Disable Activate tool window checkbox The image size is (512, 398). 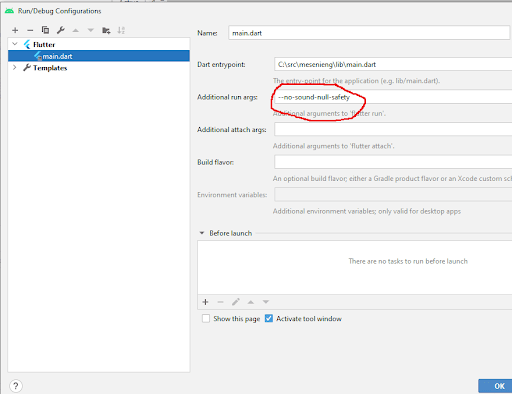[269, 319]
